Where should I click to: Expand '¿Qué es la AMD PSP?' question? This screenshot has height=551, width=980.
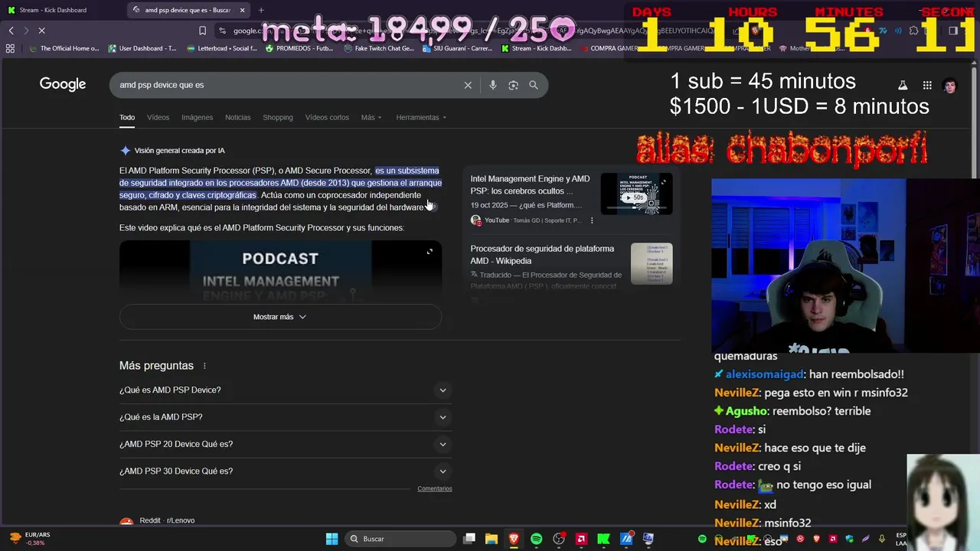point(286,417)
